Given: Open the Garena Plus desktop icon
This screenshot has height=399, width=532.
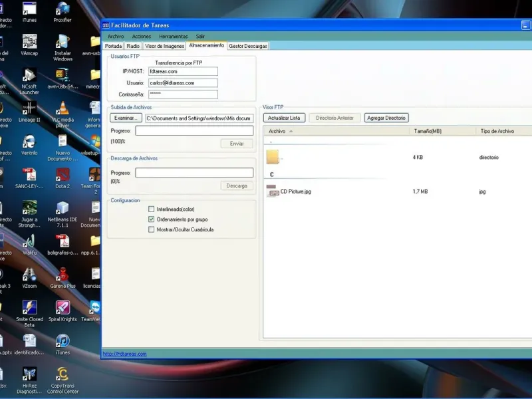Looking at the screenshot, I should click(63, 274).
